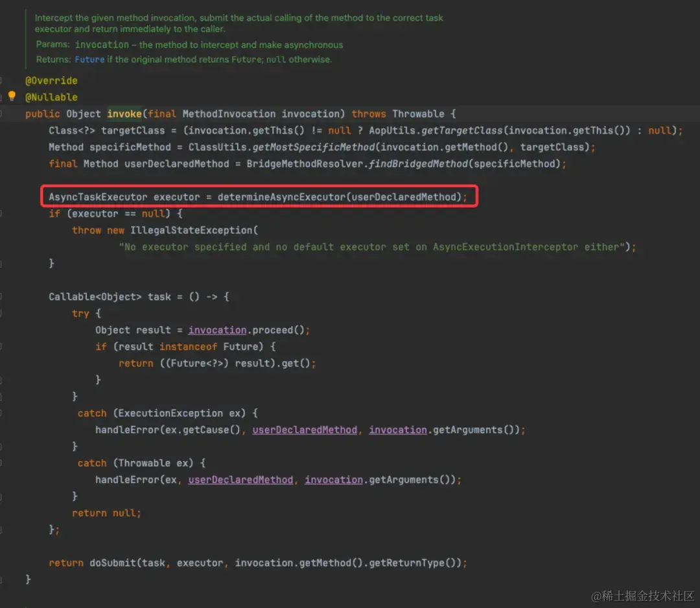Click Throwable in the throws clause
Screen dimensions: 700x608
click(x=418, y=114)
